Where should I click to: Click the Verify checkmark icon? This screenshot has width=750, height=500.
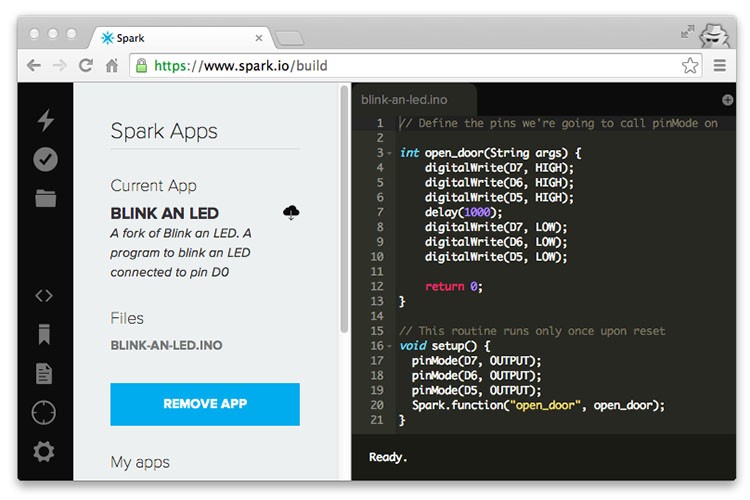click(45, 159)
